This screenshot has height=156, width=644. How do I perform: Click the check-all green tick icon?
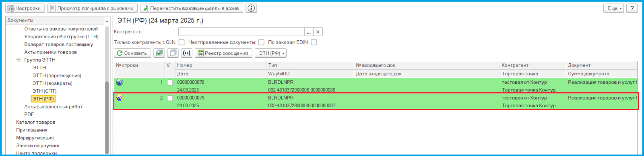pos(159,53)
